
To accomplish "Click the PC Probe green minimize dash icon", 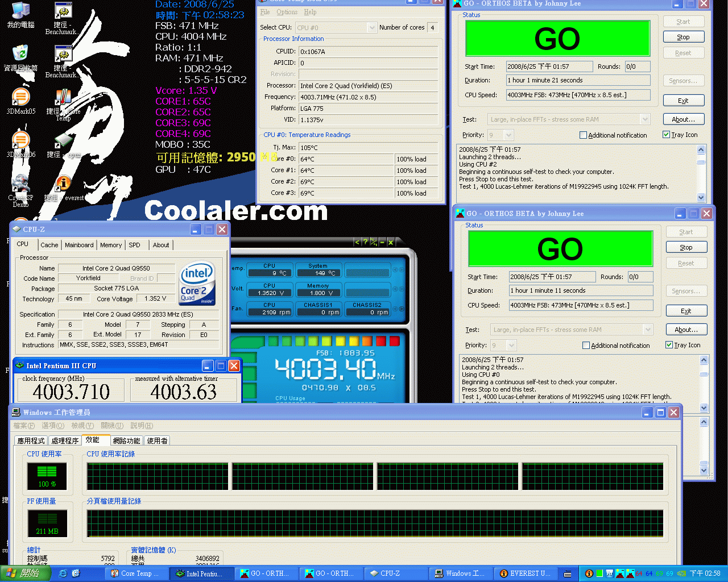I will [382, 242].
